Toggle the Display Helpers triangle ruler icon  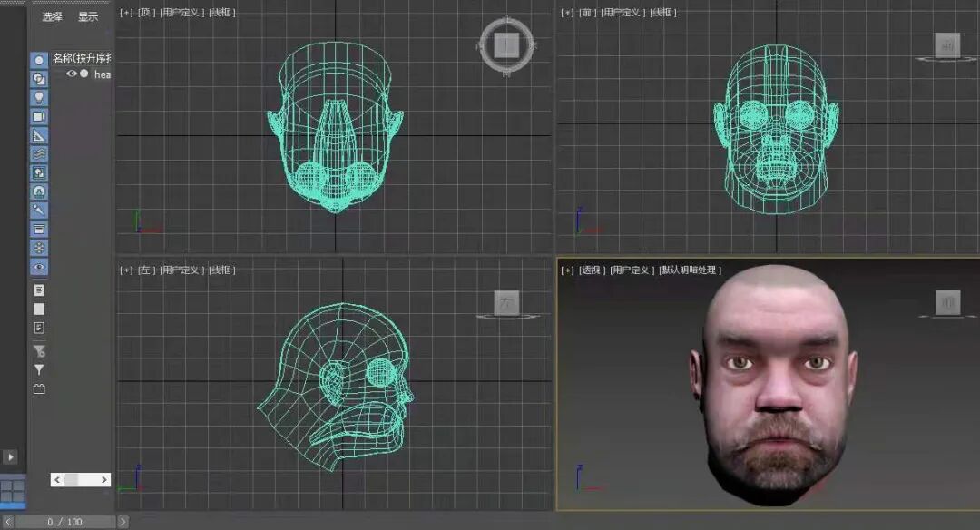click(x=39, y=135)
